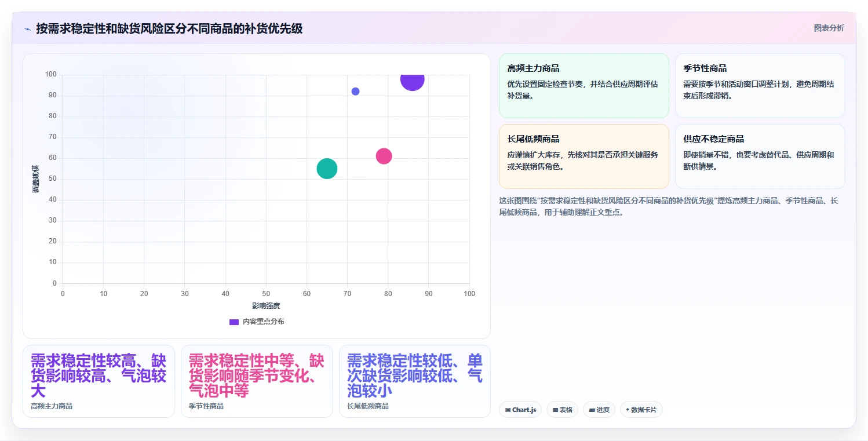Click the page title 按需求稳定性和缺货风险区分不同商品的补货优先级
This screenshot has height=441, width=868.
tap(169, 28)
